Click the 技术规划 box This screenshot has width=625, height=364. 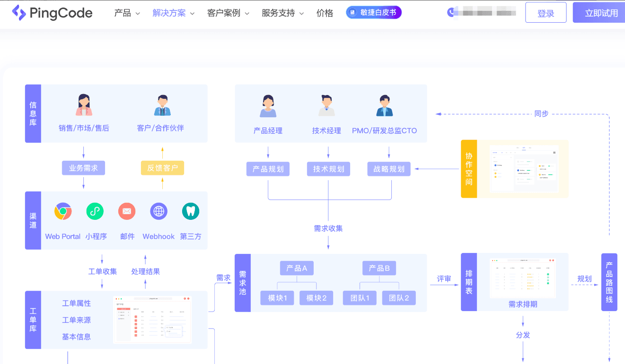pos(328,169)
